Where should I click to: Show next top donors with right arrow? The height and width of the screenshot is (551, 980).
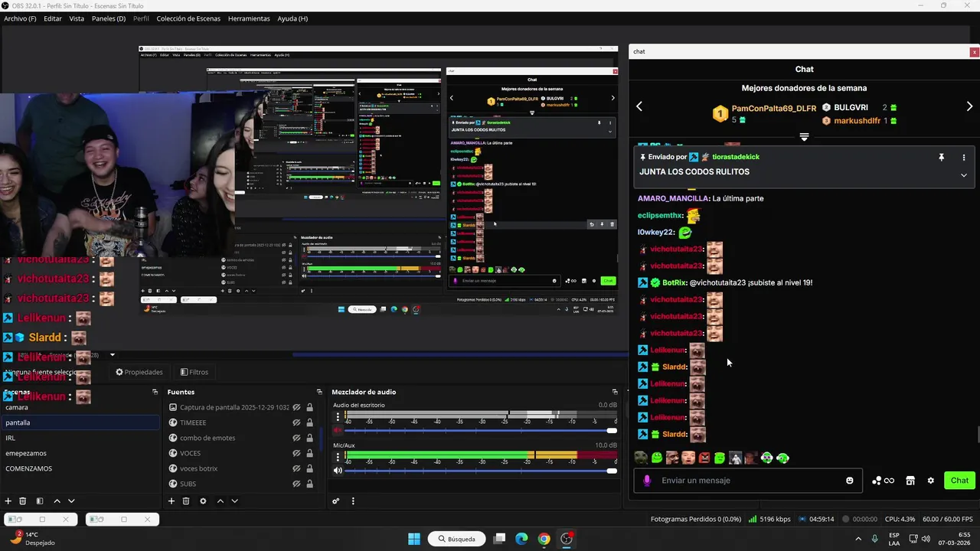pos(969,106)
